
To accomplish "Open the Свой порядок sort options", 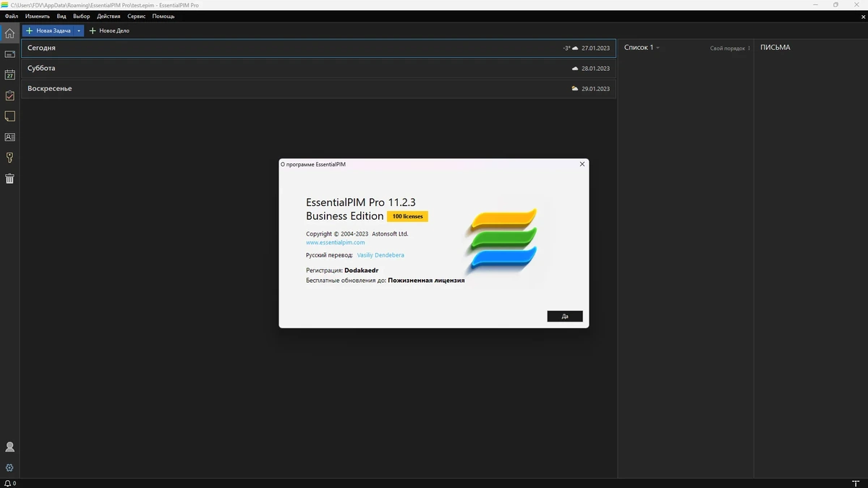I will pos(731,48).
